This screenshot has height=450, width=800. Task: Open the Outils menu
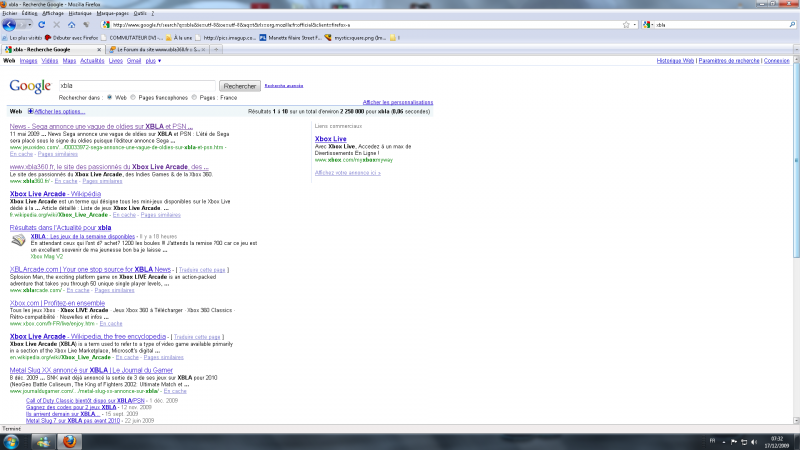click(x=139, y=13)
